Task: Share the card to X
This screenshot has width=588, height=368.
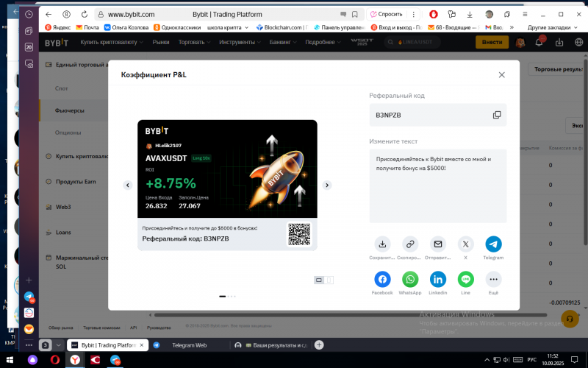Action: (x=465, y=244)
